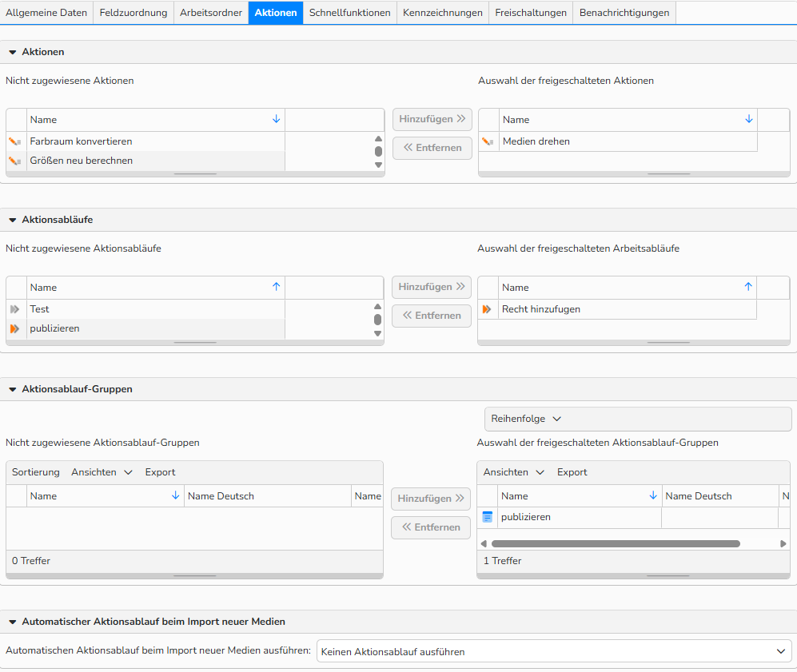Click the down arrow in Aktionsabläufe list scrollbar

[377, 334]
